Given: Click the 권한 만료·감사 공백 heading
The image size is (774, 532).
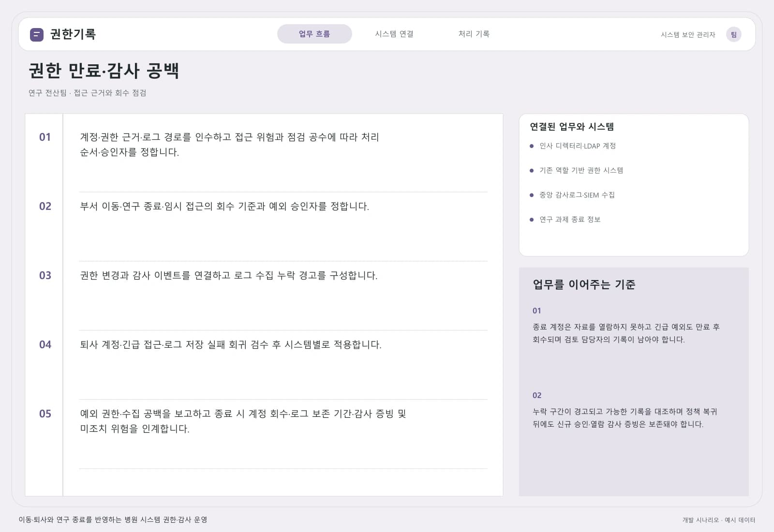Looking at the screenshot, I should tap(104, 71).
